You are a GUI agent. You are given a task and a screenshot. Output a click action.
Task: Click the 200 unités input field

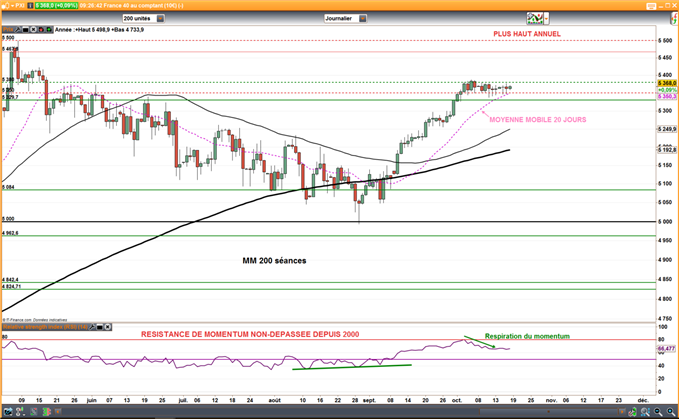(x=139, y=18)
